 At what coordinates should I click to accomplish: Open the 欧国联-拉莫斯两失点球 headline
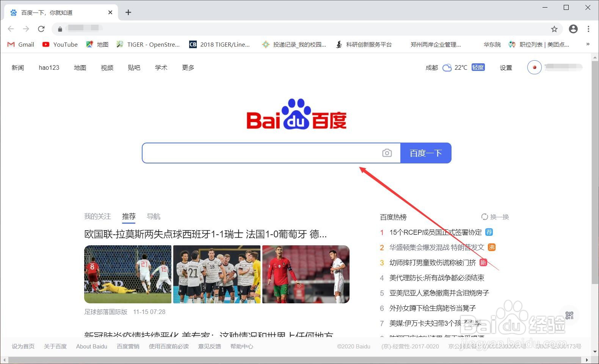205,234
